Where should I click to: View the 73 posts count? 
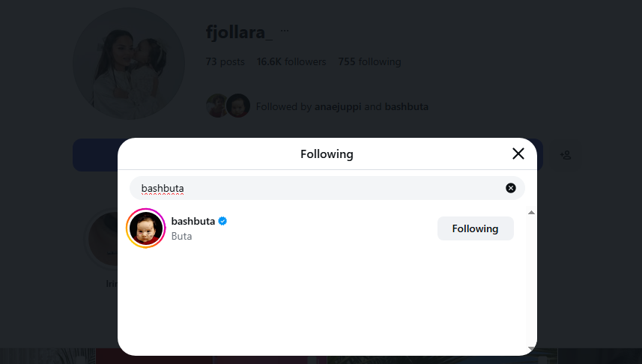pos(225,62)
